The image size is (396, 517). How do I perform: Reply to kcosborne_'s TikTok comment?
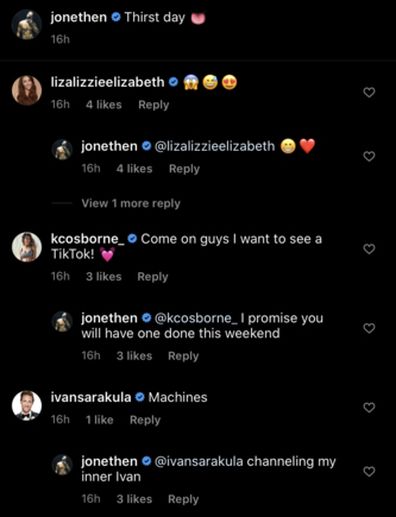point(153,277)
